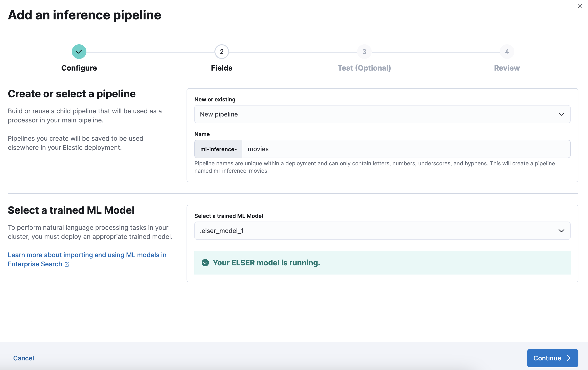
Task: Click chevron arrow of New pipeline select
Action: tap(561, 114)
